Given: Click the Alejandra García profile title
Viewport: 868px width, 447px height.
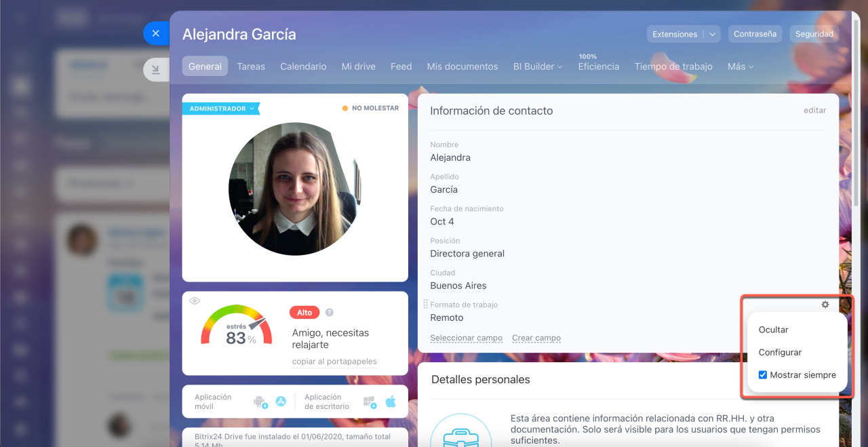Looking at the screenshot, I should pyautogui.click(x=239, y=34).
